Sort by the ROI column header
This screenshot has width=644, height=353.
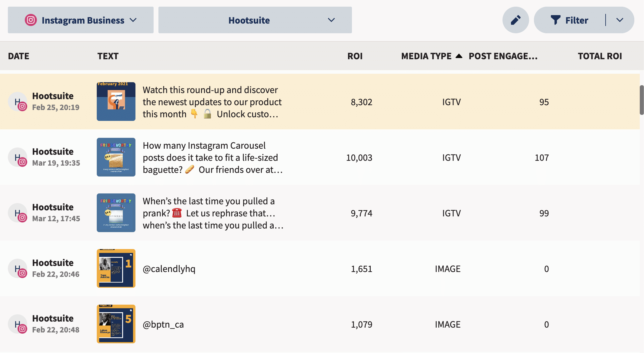pyautogui.click(x=355, y=56)
